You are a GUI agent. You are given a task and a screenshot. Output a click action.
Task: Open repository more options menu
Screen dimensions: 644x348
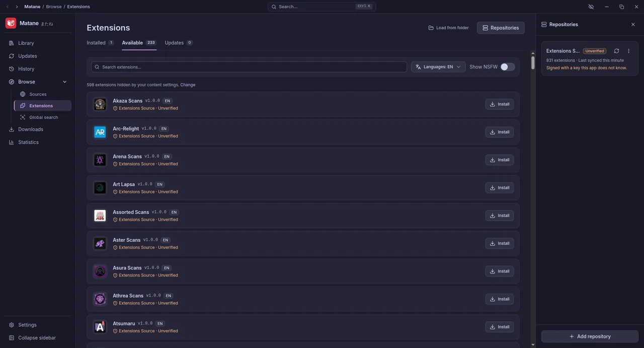coord(628,51)
